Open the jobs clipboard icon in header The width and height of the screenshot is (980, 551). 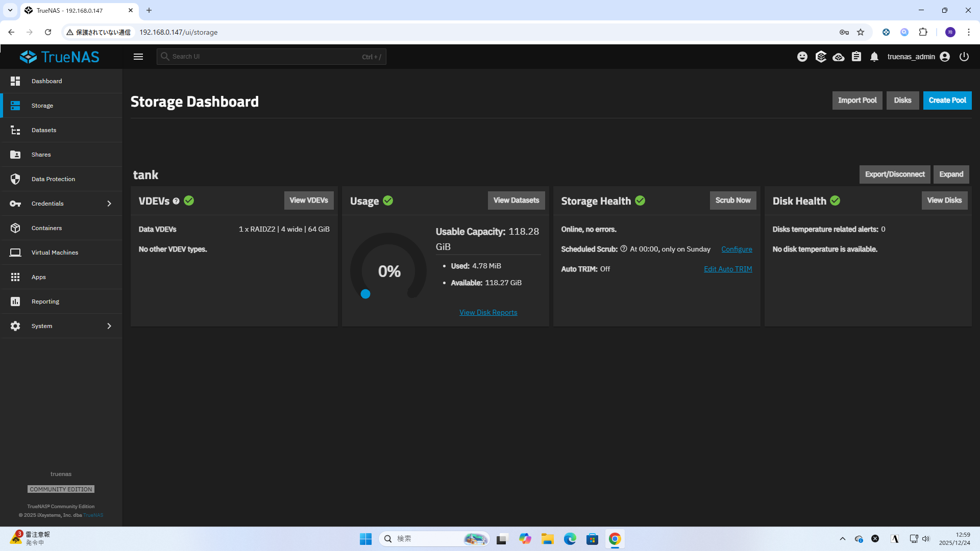pyautogui.click(x=856, y=57)
